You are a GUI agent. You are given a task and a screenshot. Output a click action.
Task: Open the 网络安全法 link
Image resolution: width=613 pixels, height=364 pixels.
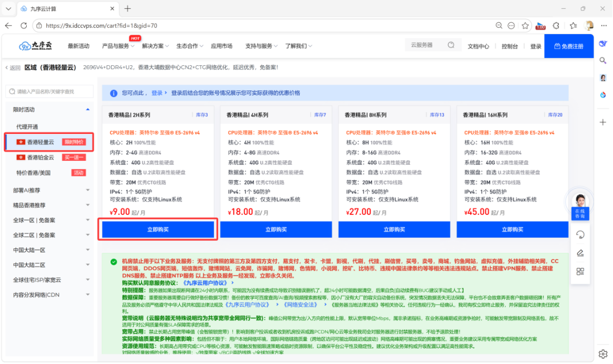(x=300, y=305)
